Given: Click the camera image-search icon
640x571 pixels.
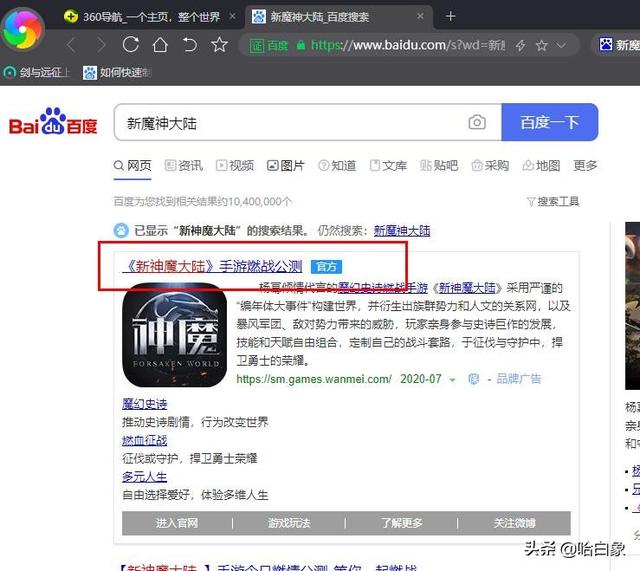Looking at the screenshot, I should (477, 122).
